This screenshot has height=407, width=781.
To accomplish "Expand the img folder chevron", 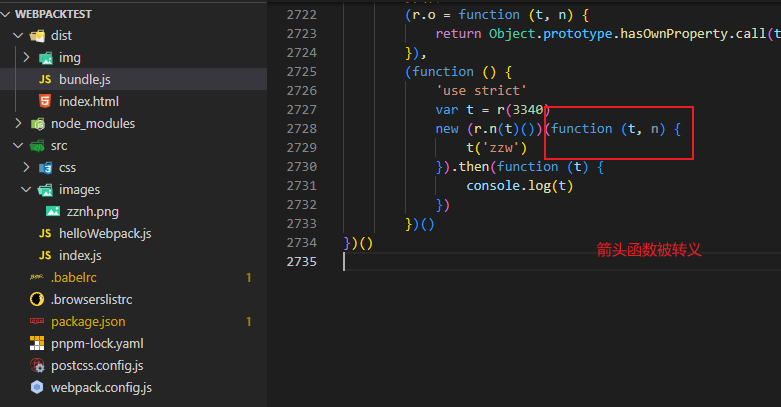I will [x=26, y=58].
